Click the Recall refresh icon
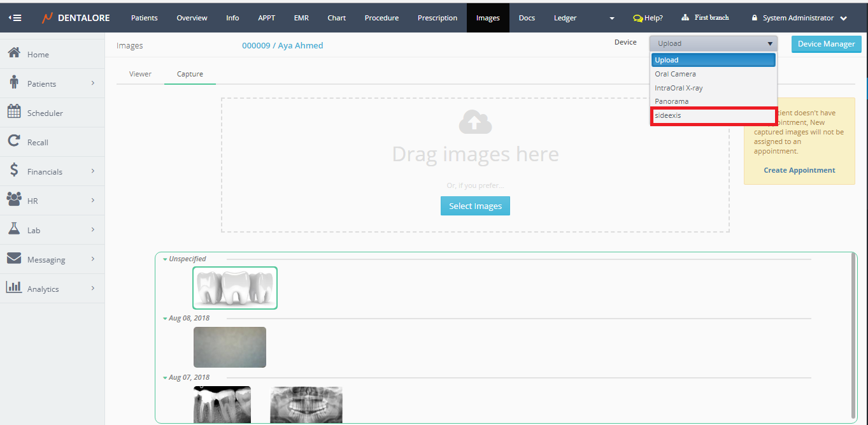The image size is (868, 425). (14, 141)
